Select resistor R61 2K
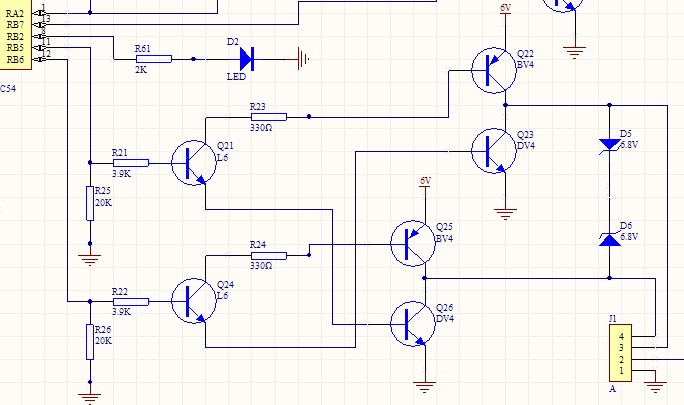The width and height of the screenshot is (684, 405). click(x=153, y=59)
